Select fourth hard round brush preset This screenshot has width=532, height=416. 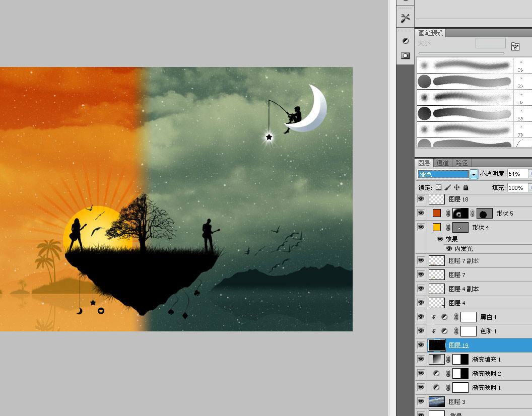point(464,114)
